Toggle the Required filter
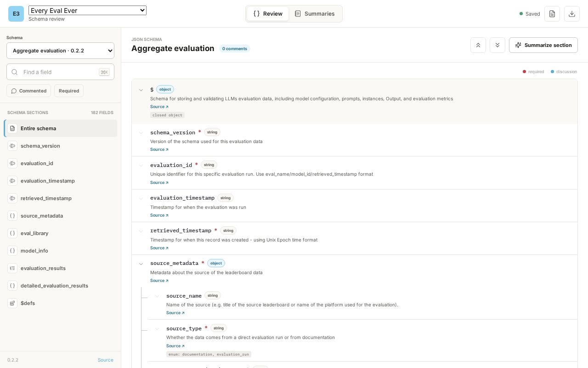 pos(69,91)
